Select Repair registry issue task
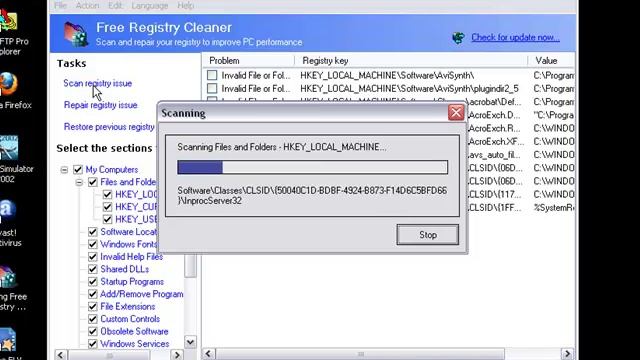Image resolution: width=640 pixels, height=360 pixels. 100,105
